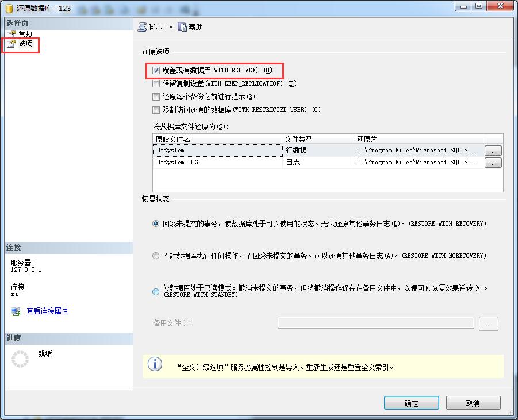Click the 选项 page icon

tap(11, 44)
